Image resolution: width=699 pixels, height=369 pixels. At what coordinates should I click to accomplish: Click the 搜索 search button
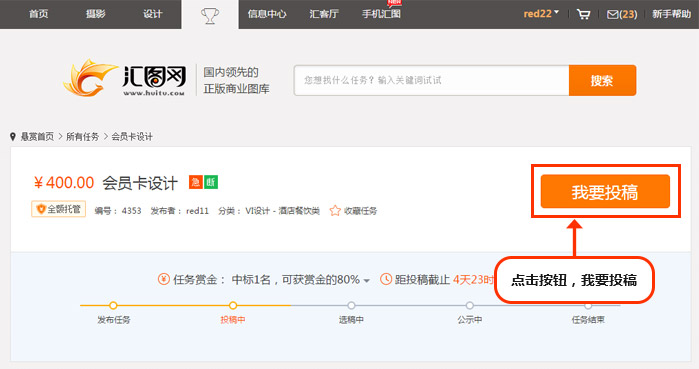(602, 80)
